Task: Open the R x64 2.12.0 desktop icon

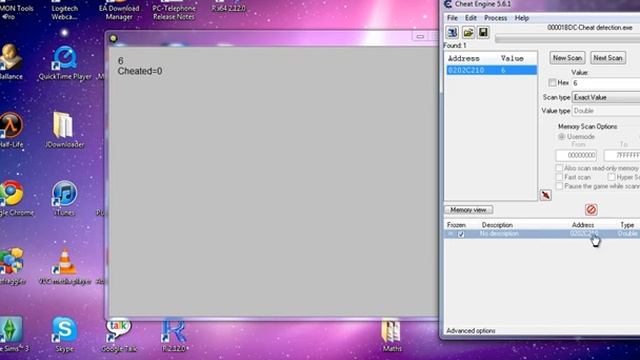Action: (229, 6)
